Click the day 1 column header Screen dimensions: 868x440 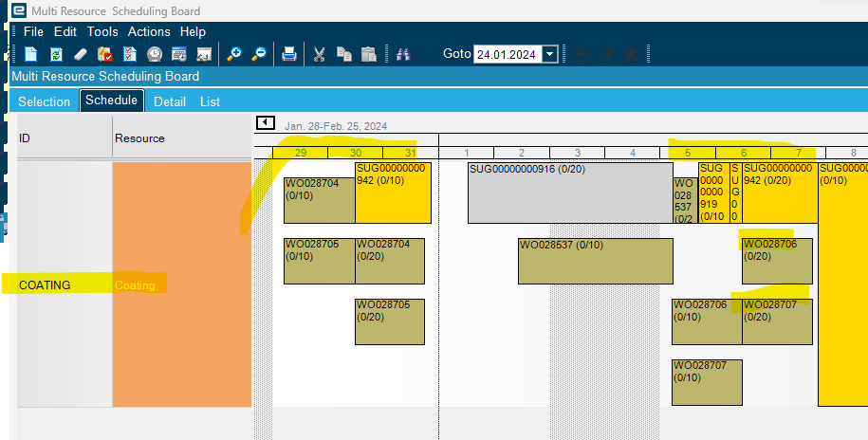click(x=467, y=153)
